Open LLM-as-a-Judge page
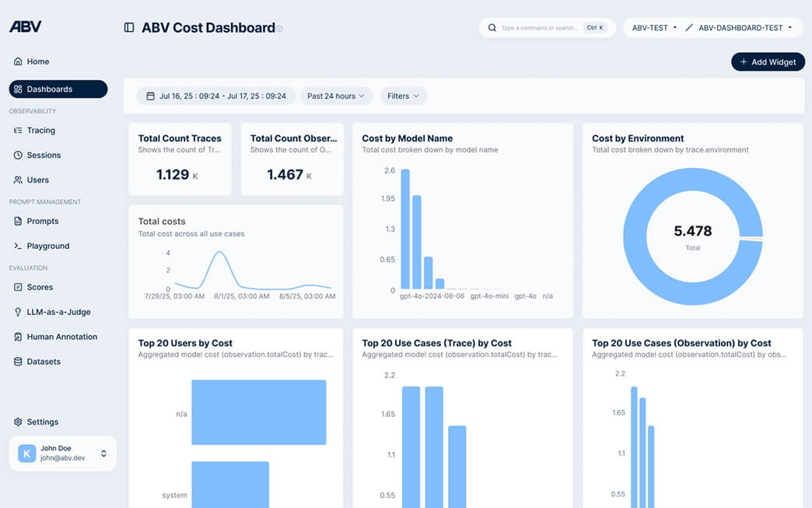812x508 pixels. [58, 312]
